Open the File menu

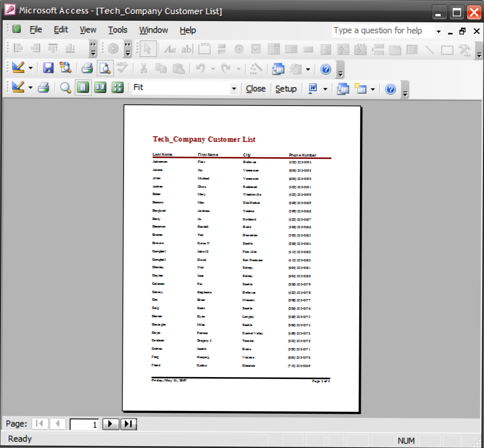click(36, 29)
